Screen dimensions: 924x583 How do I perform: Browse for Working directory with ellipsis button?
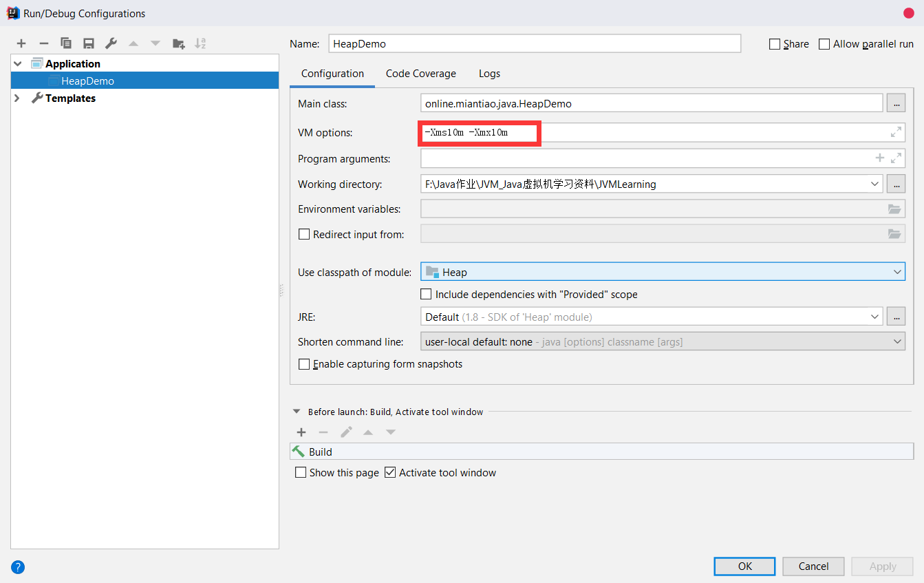896,184
